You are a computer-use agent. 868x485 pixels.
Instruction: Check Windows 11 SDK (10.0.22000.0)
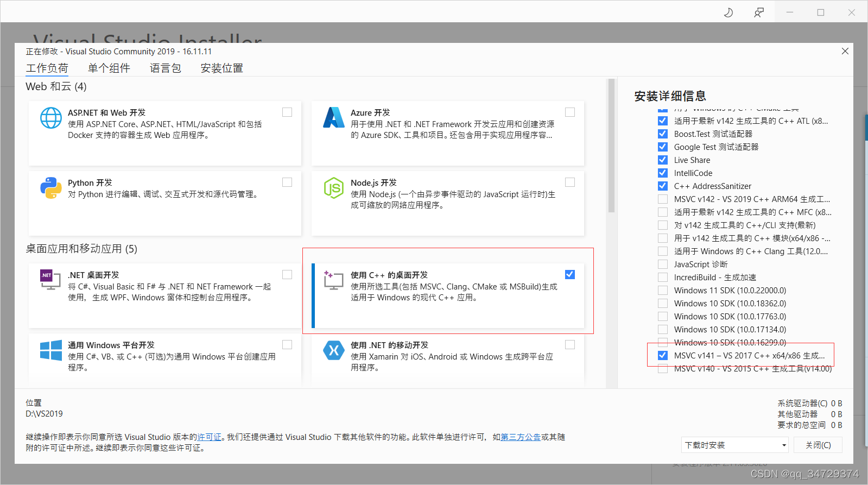663,290
